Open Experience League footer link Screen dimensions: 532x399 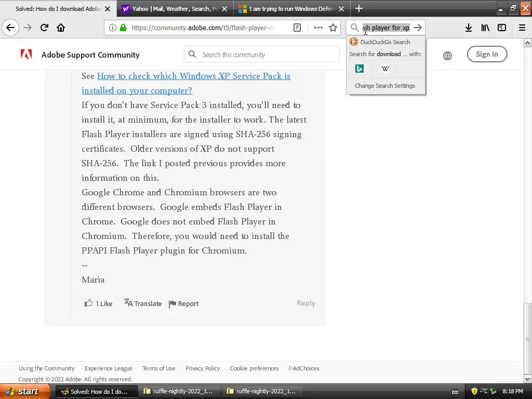tap(108, 368)
